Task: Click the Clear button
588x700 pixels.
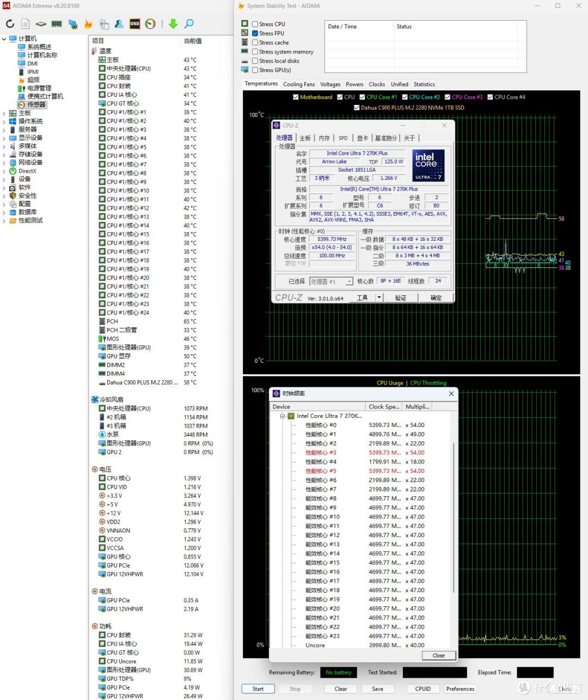Action: click(341, 689)
